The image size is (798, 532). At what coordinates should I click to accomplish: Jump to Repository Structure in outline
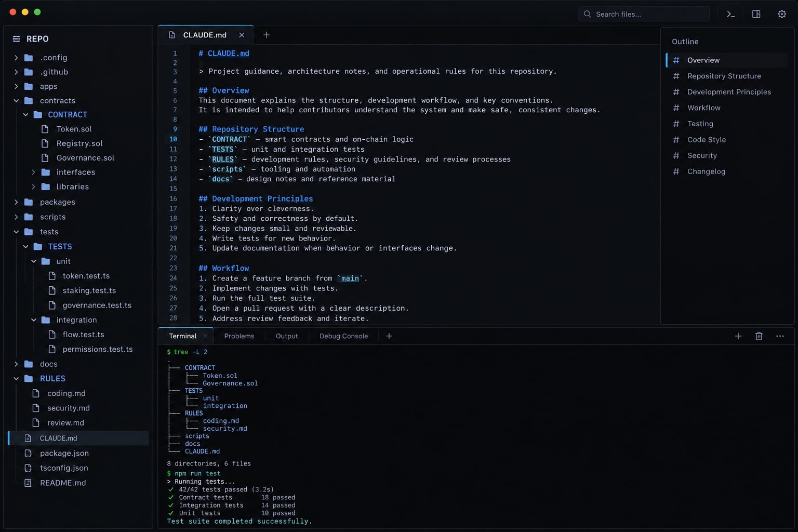724,76
